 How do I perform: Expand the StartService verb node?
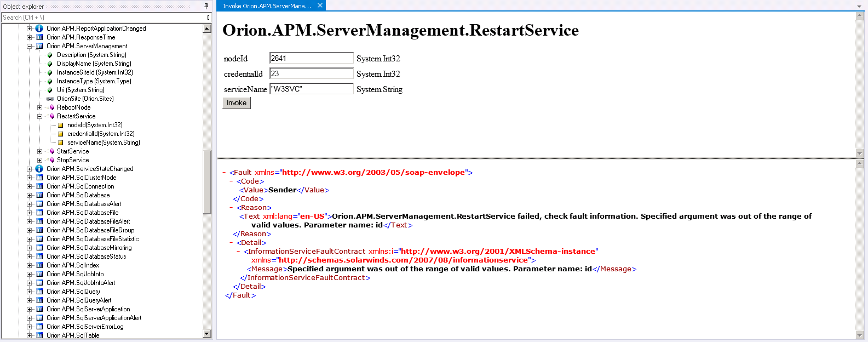coord(40,151)
